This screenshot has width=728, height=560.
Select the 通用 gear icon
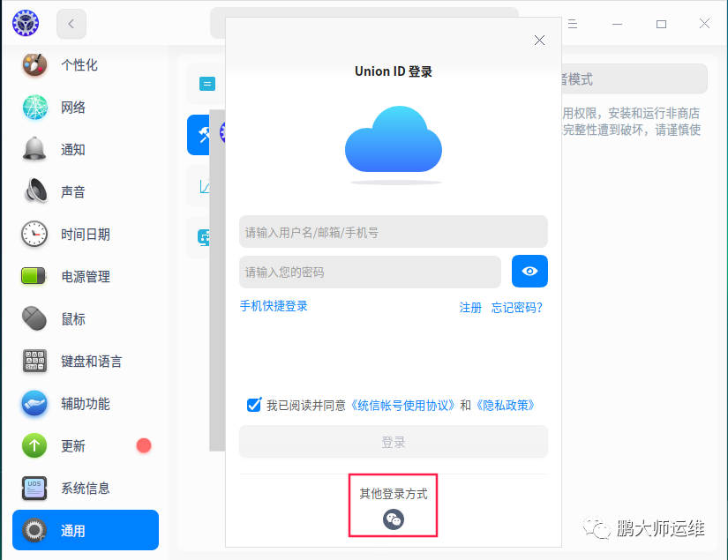coord(34,530)
